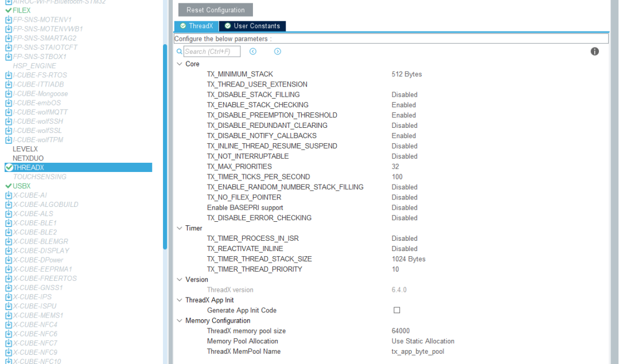Click download icon beside X-CUBE-BLE1
Screen dimensions: 619x364
(x=8, y=223)
